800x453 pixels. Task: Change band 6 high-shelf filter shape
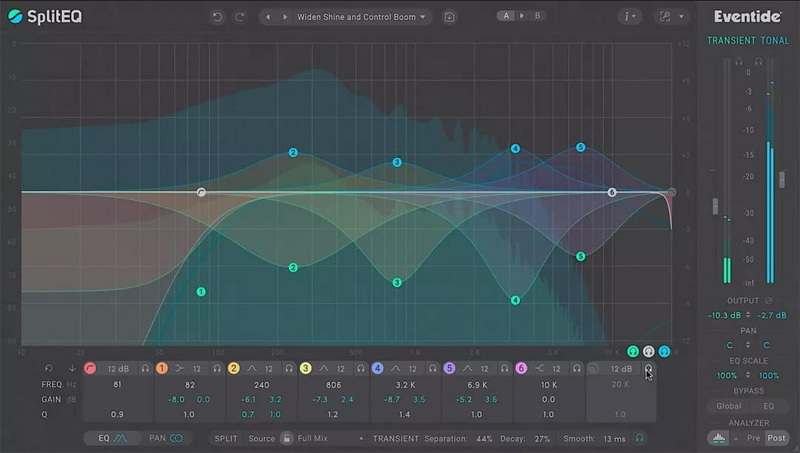[x=539, y=368]
